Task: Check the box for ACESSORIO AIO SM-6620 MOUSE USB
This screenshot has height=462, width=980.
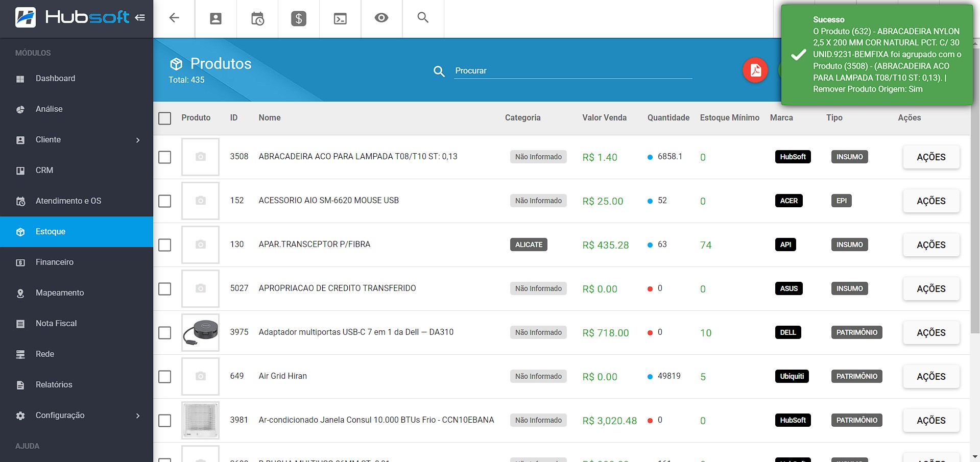Action: 164,201
